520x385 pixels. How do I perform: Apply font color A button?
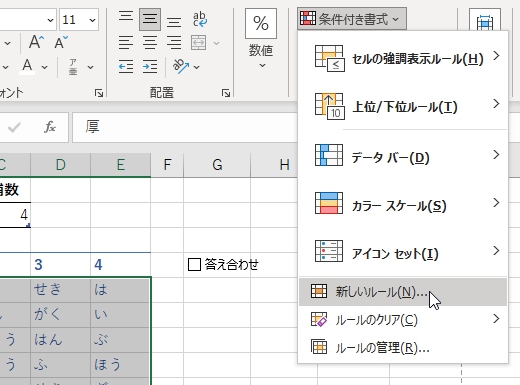(27, 67)
